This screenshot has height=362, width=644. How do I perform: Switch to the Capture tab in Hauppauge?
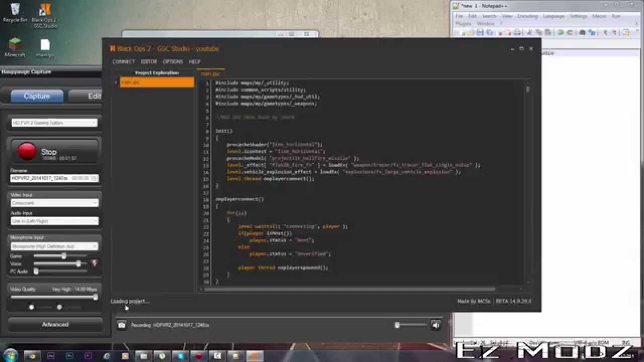[x=37, y=96]
